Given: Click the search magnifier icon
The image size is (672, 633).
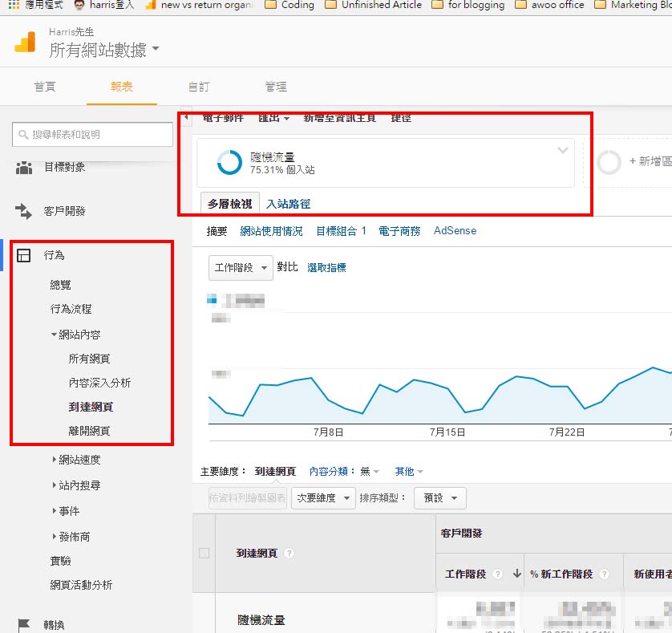Looking at the screenshot, I should pyautogui.click(x=23, y=135).
